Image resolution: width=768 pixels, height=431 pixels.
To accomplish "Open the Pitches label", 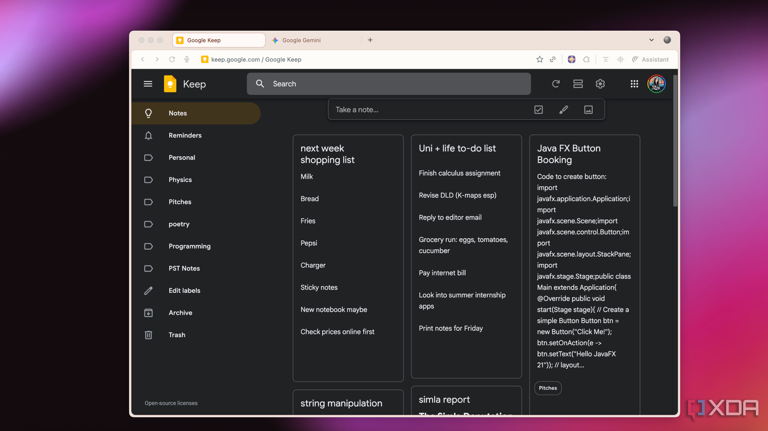I will (x=196, y=202).
